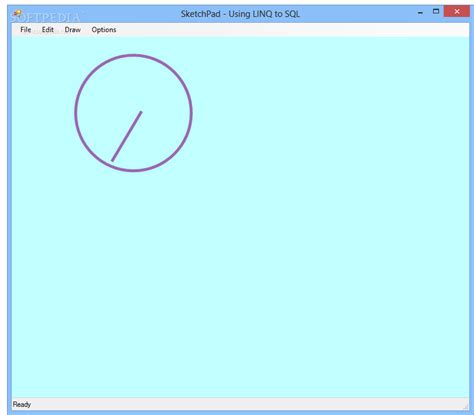Minimize the SketchPad window
Image resolution: width=474 pixels, height=415 pixels.
tap(420, 12)
